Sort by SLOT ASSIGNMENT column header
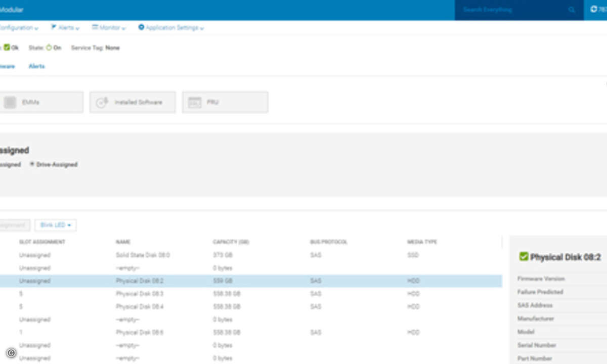The width and height of the screenshot is (607, 364). coord(42,242)
